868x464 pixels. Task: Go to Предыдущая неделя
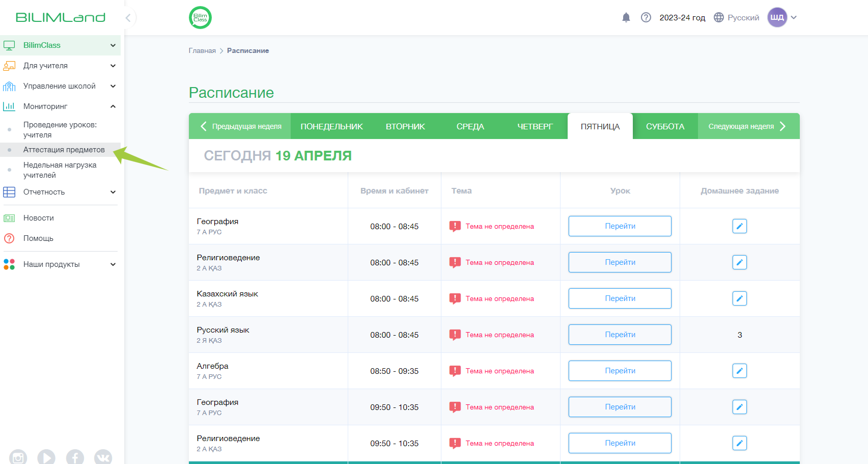[240, 126]
